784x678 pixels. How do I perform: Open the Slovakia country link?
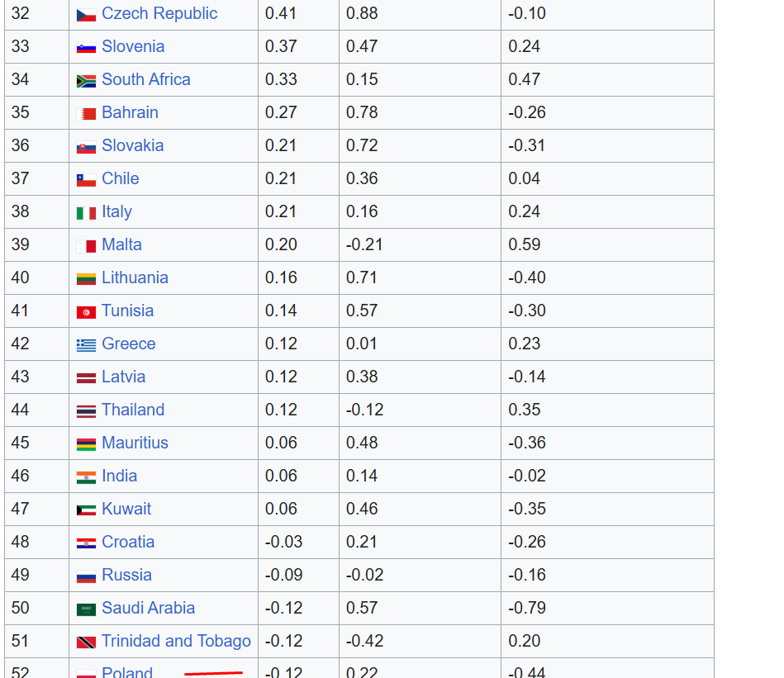(x=132, y=145)
